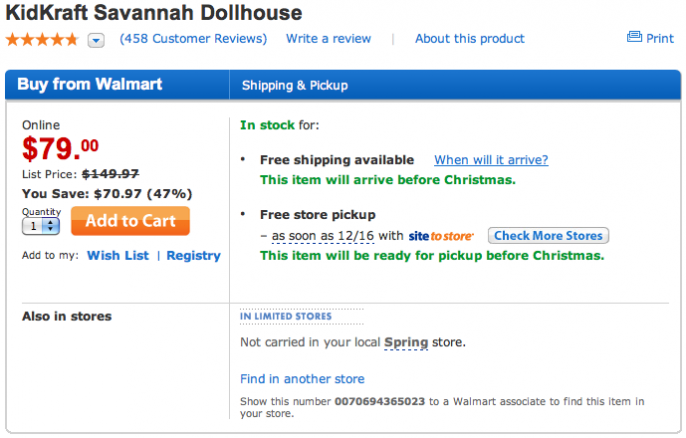The width and height of the screenshot is (686, 438).
Task: Click the Quantity stepper arrows
Action: [x=51, y=226]
